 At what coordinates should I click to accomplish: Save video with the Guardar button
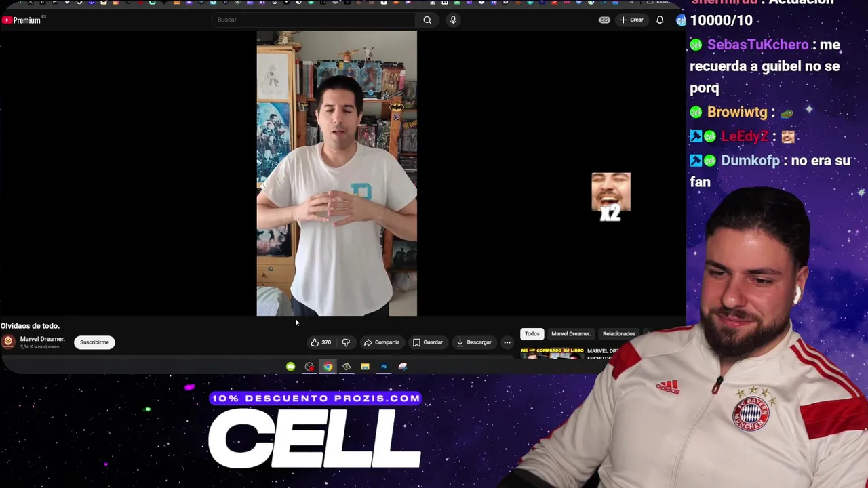(x=428, y=342)
